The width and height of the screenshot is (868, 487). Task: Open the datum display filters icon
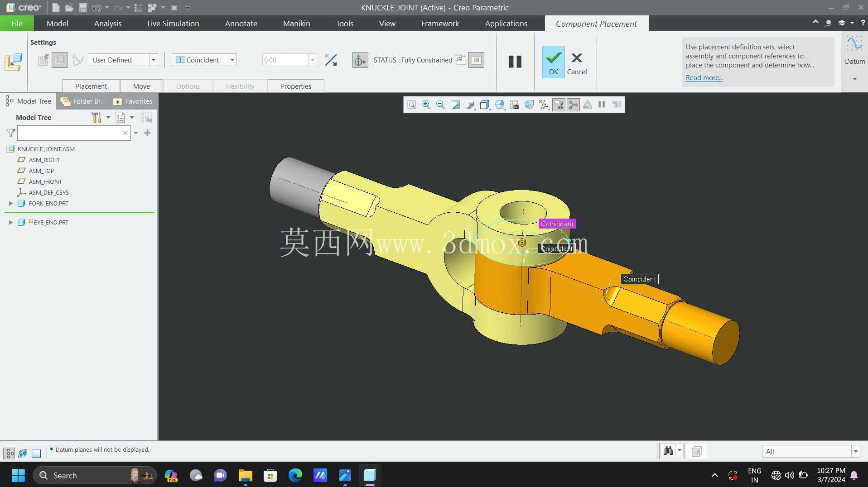[x=544, y=105]
